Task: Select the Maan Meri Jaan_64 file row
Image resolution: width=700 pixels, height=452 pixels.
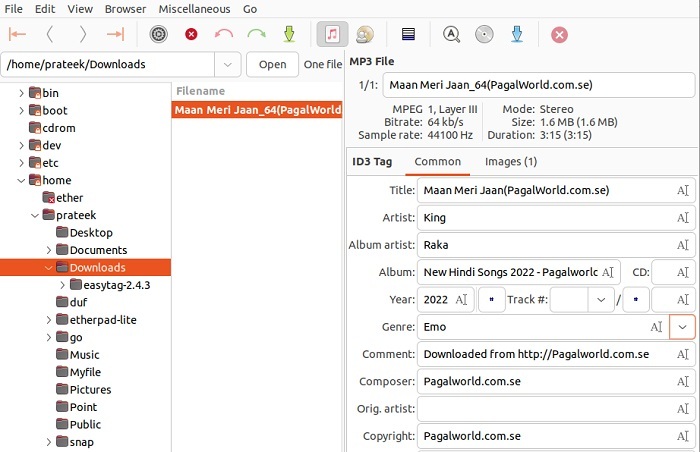Action: [x=257, y=110]
